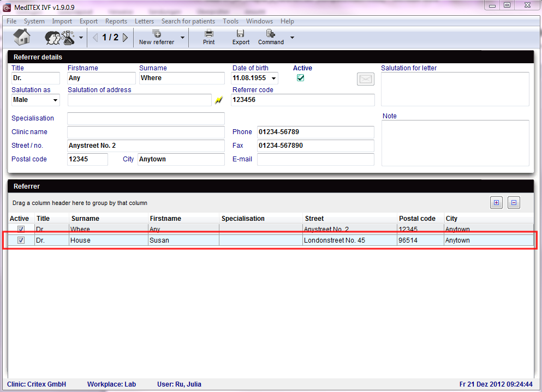Click New referrer toolbar button
This screenshot has width=542, height=392.
click(157, 37)
